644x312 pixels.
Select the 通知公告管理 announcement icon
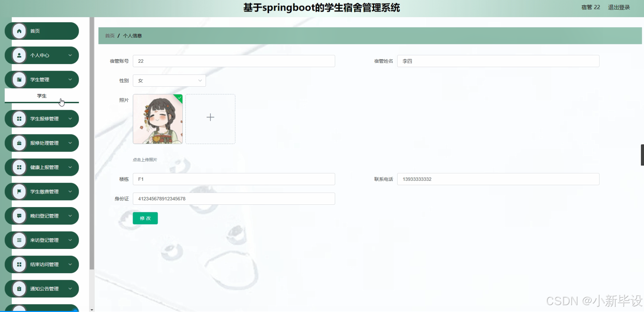[x=19, y=288]
